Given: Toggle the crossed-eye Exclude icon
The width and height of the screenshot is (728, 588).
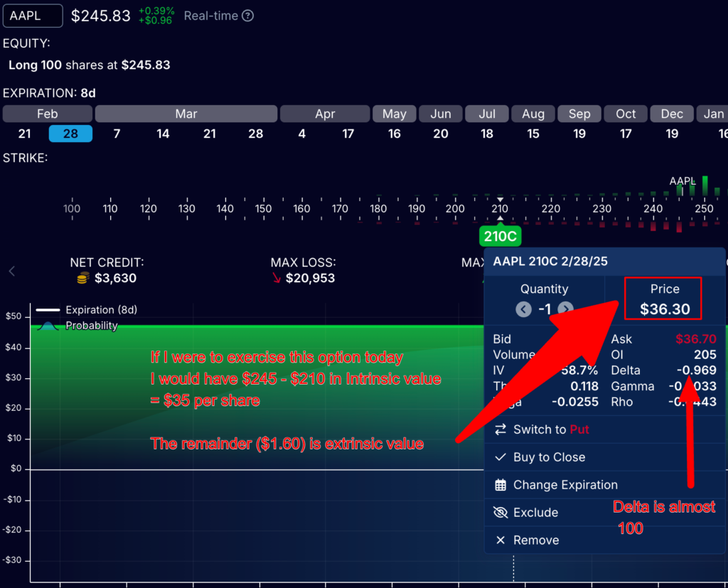Looking at the screenshot, I should (x=500, y=513).
